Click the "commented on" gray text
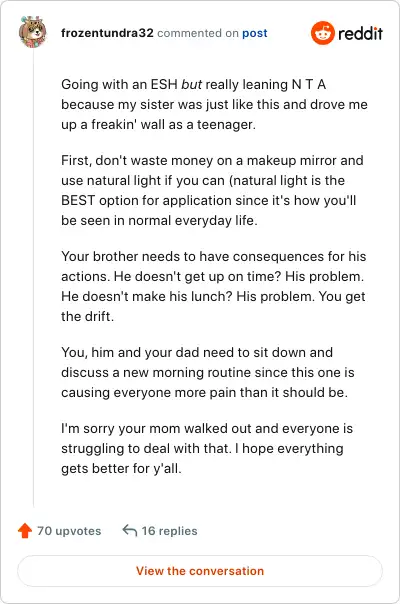This screenshot has height=604, width=400. [198, 33]
